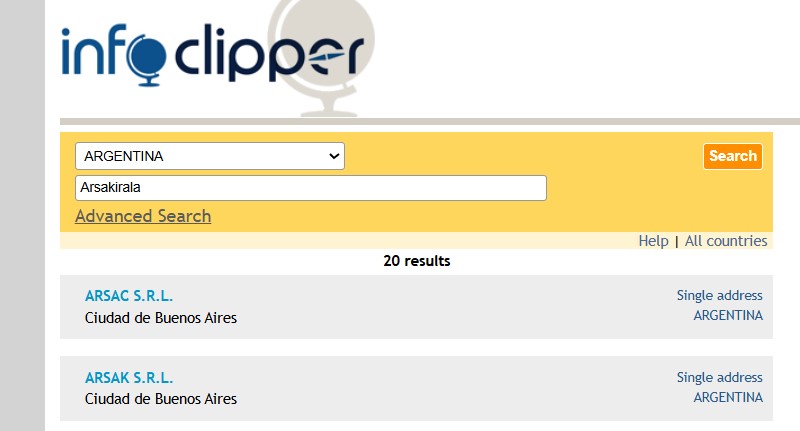This screenshot has height=431, width=800.
Task: Open the Help link
Action: 653,241
